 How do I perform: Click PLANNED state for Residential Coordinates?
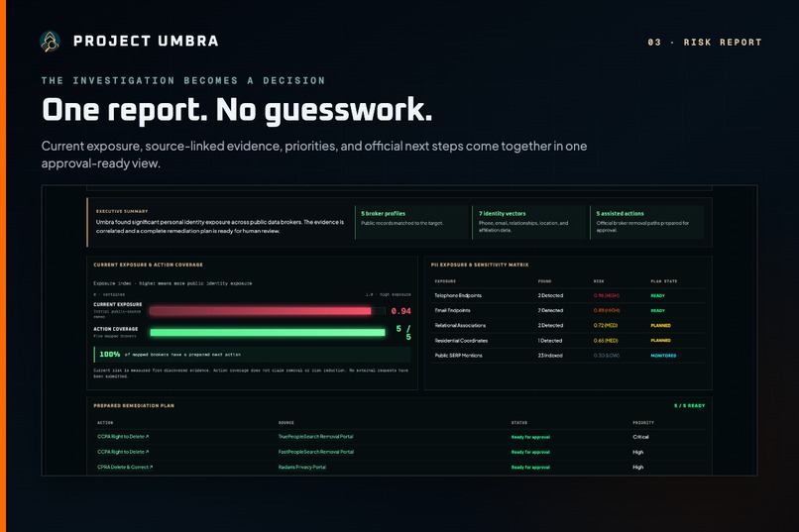pyautogui.click(x=661, y=341)
